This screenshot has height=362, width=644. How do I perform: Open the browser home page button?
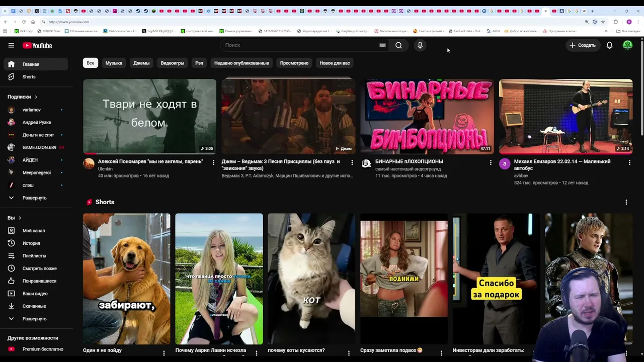coord(33,22)
